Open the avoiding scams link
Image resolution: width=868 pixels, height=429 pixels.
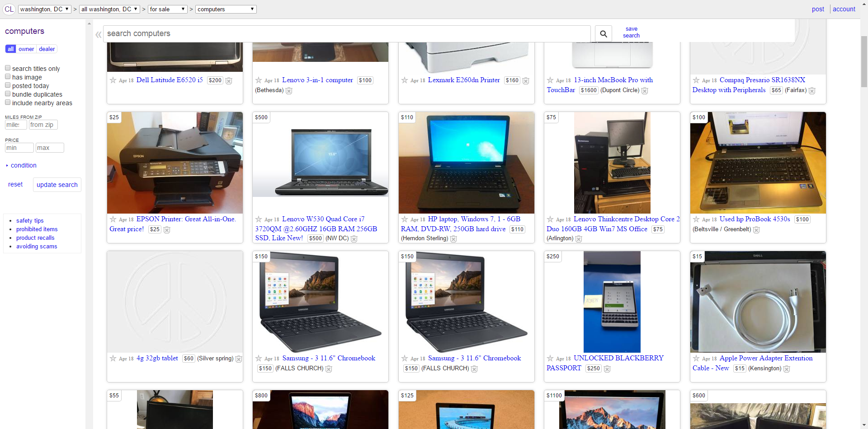pos(37,246)
